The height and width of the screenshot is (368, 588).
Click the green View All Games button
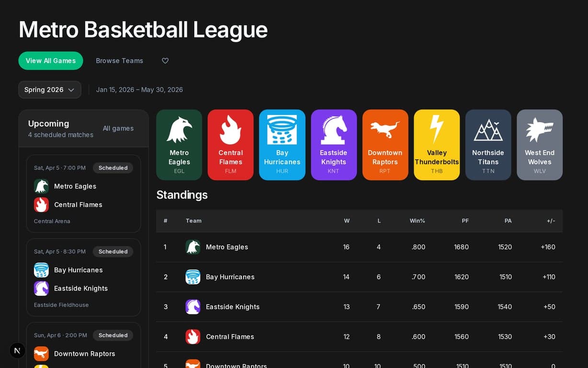coord(51,61)
